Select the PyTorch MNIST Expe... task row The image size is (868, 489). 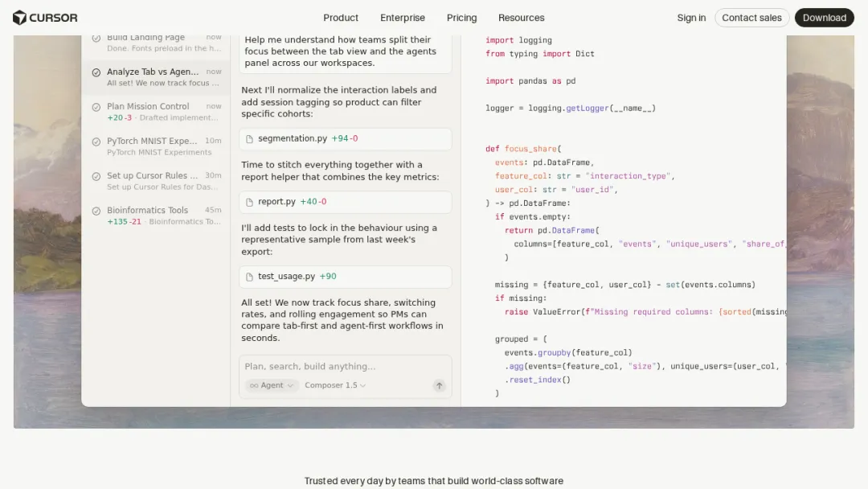click(x=156, y=146)
